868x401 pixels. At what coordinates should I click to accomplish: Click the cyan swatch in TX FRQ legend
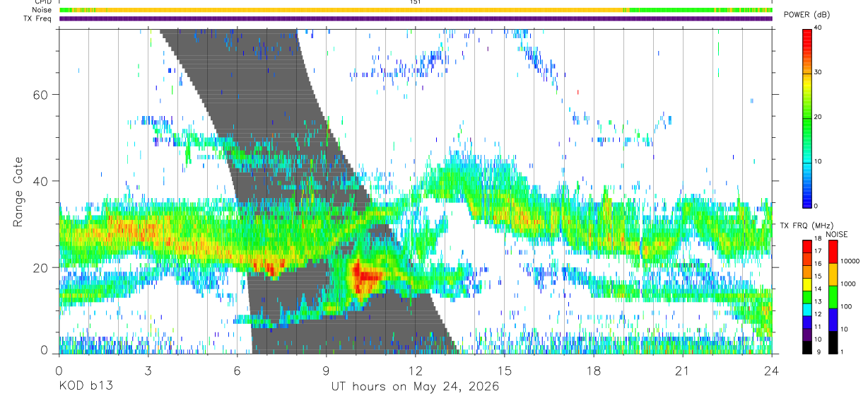pos(807,308)
